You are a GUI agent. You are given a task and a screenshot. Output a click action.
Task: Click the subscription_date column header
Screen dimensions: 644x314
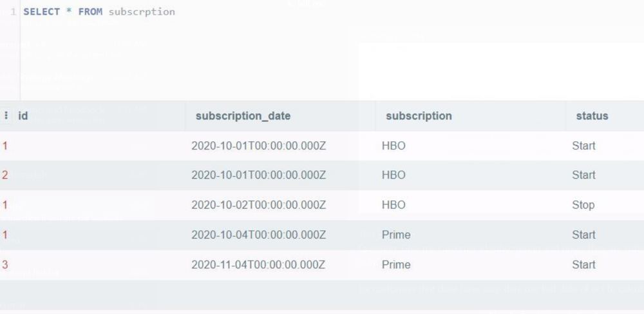tap(243, 116)
